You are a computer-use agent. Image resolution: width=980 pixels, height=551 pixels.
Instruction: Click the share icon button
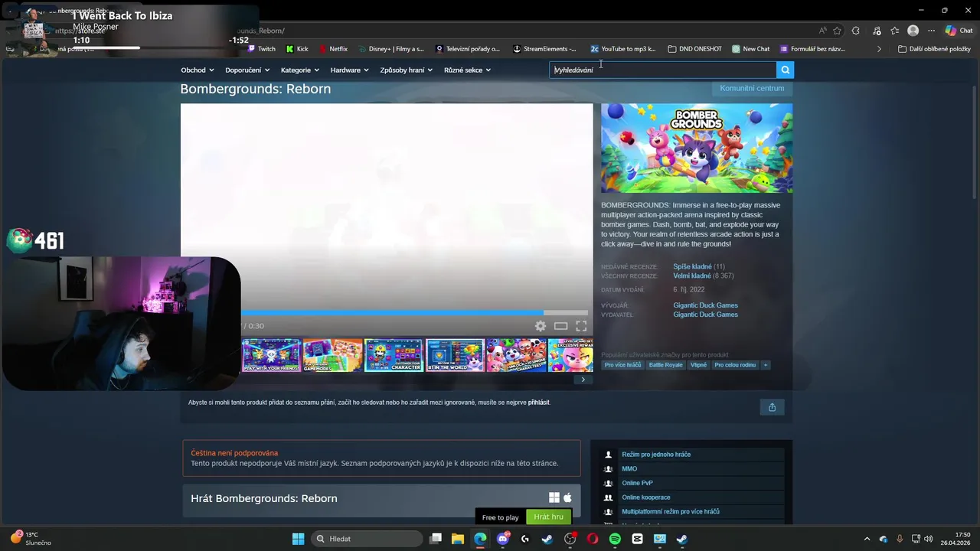click(772, 407)
